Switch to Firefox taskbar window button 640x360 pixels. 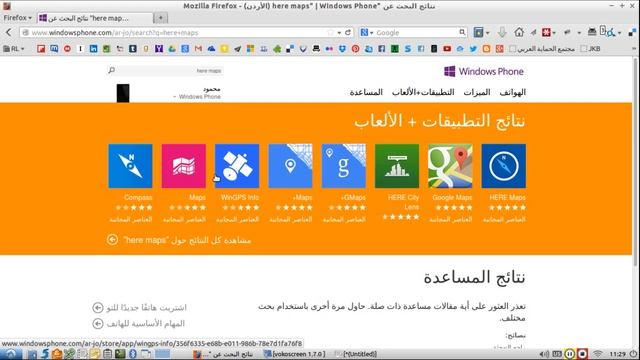coord(223,354)
